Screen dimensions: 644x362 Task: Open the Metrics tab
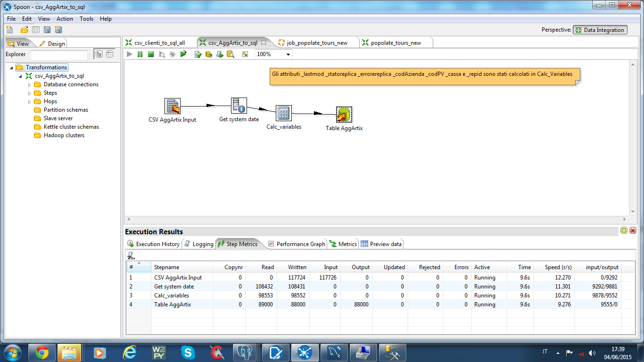coord(343,244)
